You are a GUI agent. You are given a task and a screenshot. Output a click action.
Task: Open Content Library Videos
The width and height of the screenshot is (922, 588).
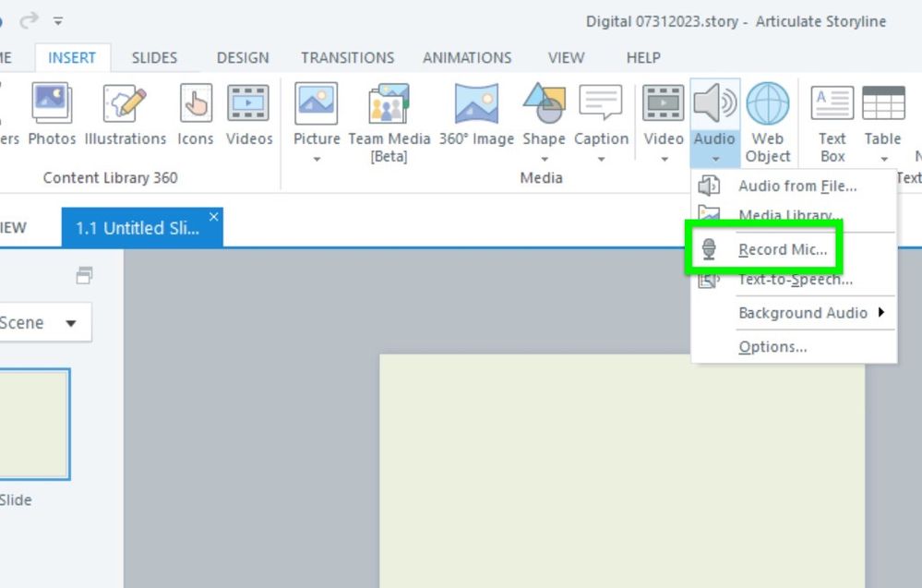point(249,114)
